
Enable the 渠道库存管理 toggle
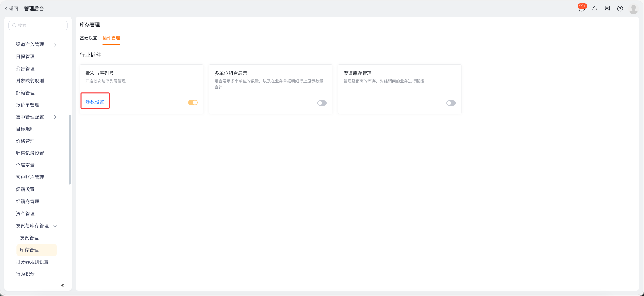click(451, 103)
